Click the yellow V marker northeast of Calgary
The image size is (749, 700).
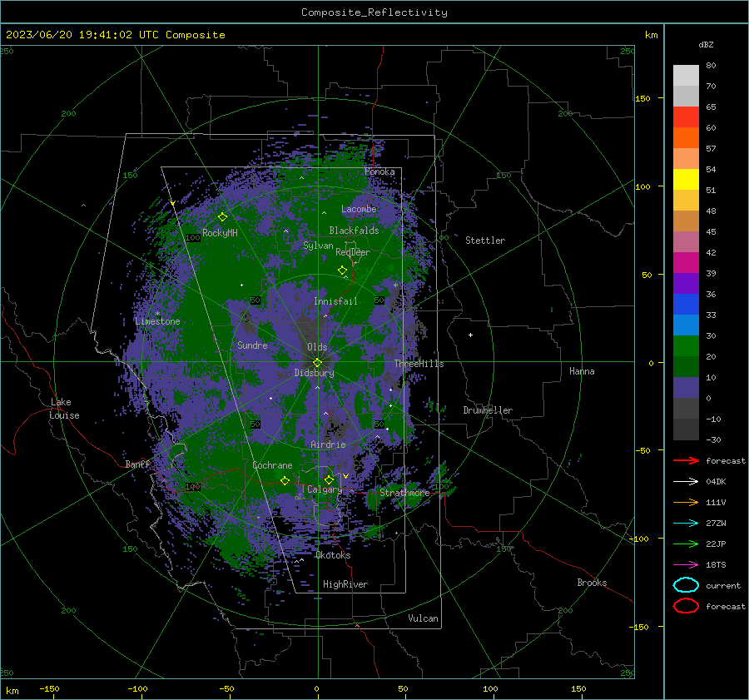coord(345,476)
